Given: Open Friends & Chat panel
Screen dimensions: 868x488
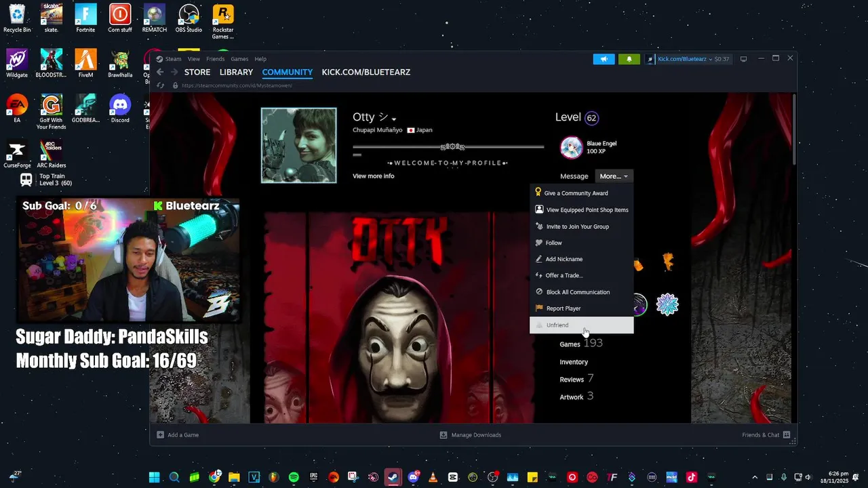Looking at the screenshot, I should [x=766, y=435].
